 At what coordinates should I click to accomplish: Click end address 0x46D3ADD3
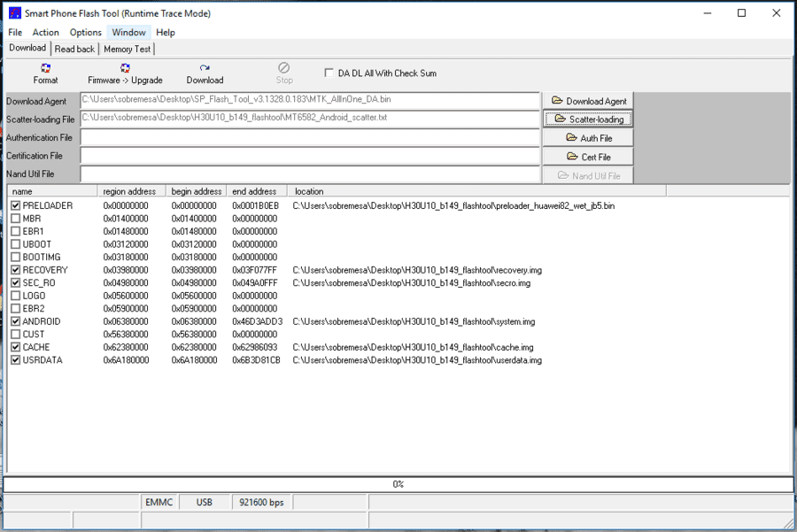coord(257,321)
